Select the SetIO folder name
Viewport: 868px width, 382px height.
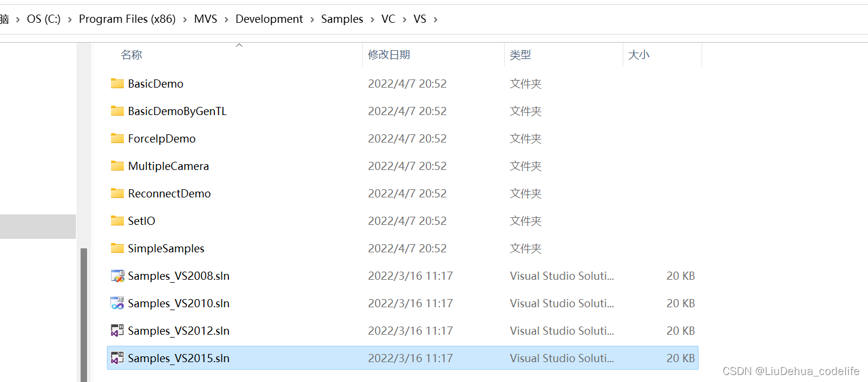click(141, 221)
